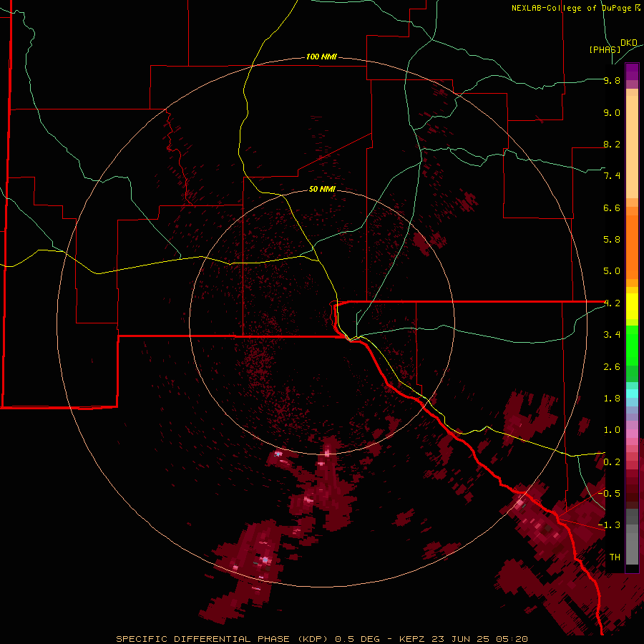Pick the bright yellow segment of color bar
644x644 pixels.
click(x=632, y=306)
